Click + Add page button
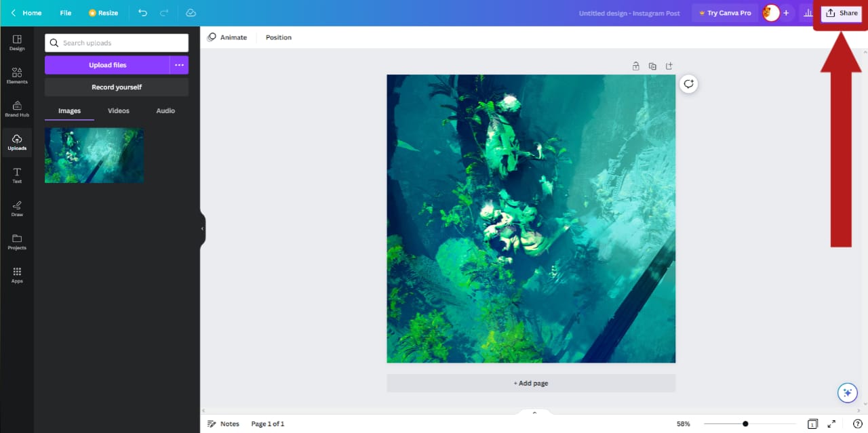The height and width of the screenshot is (433, 868). coord(531,383)
